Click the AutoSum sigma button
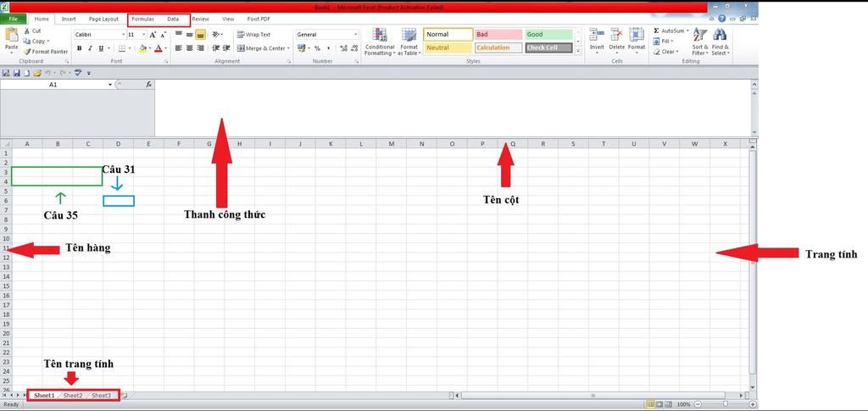This screenshot has height=411, width=868. point(670,31)
